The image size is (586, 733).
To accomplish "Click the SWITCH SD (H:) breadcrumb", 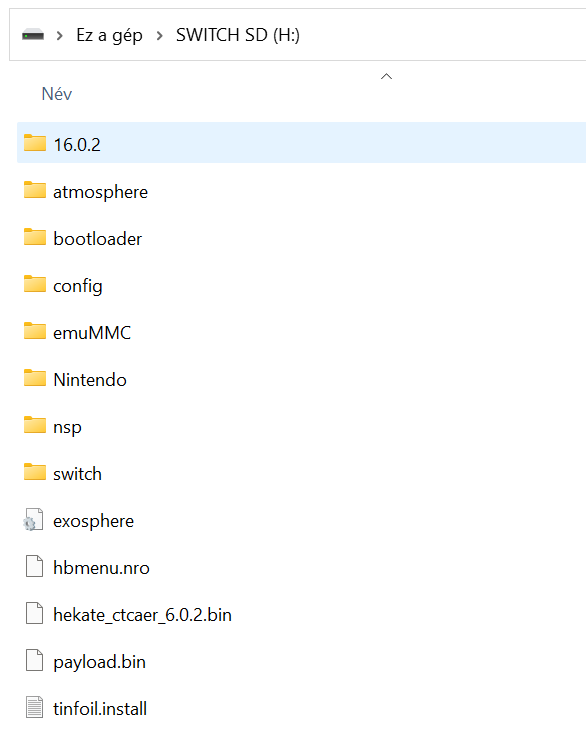I will [x=238, y=35].
